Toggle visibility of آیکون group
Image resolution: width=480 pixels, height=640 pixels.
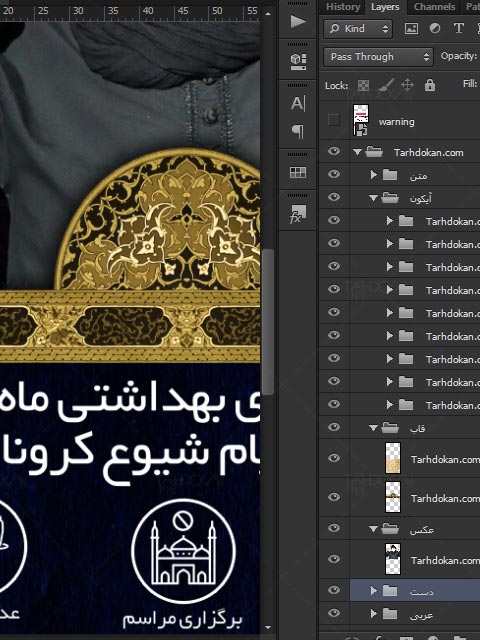pyautogui.click(x=334, y=197)
